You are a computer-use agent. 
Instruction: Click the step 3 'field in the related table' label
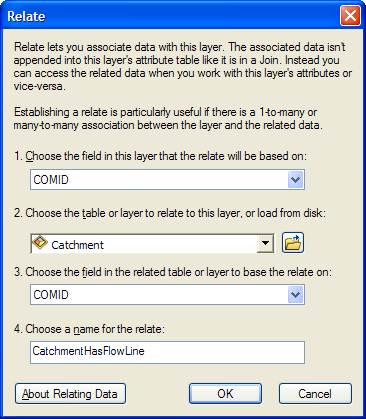coord(173,272)
